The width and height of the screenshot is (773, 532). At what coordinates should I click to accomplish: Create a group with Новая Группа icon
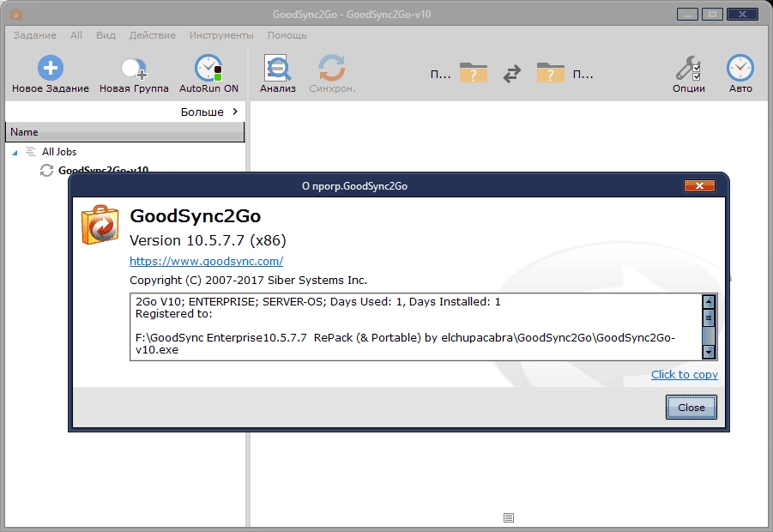coord(134,69)
